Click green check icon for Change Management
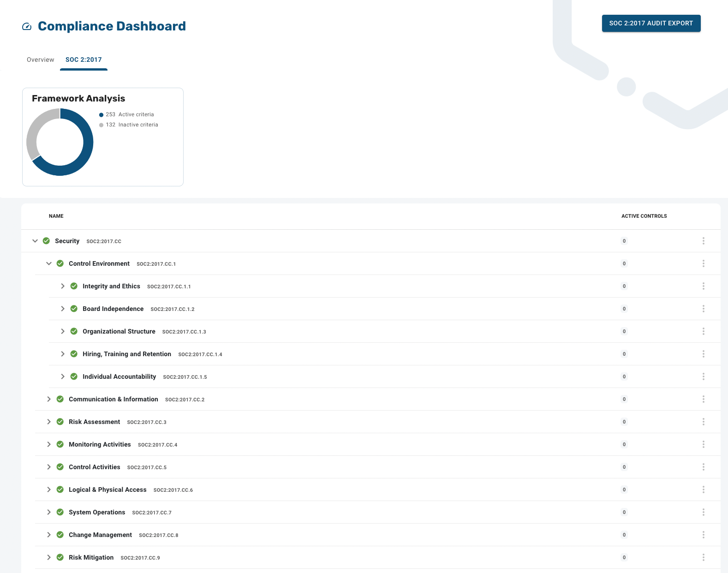 (x=60, y=535)
